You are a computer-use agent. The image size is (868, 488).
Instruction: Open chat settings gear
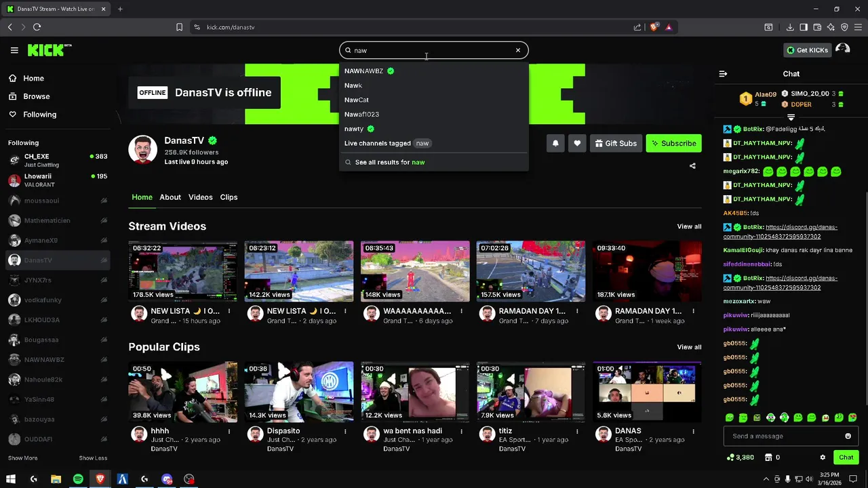[823, 457]
